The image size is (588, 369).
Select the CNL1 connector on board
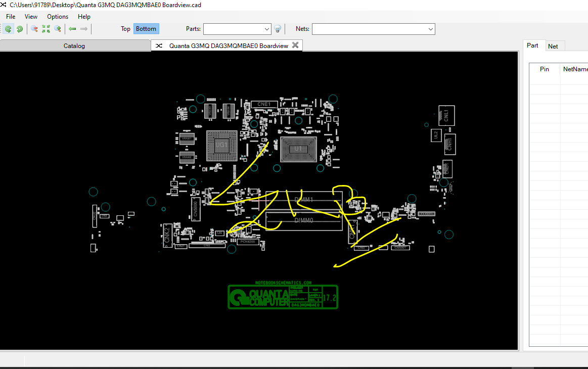[446, 115]
